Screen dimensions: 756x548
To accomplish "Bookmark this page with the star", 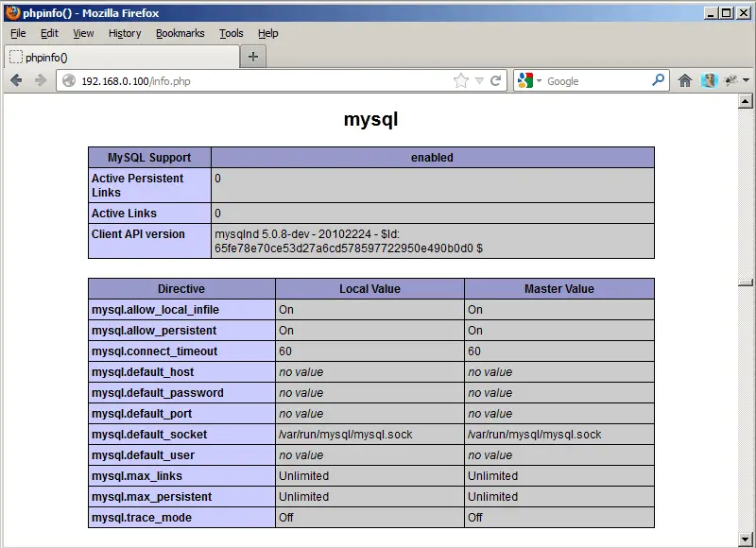I will tap(461, 80).
